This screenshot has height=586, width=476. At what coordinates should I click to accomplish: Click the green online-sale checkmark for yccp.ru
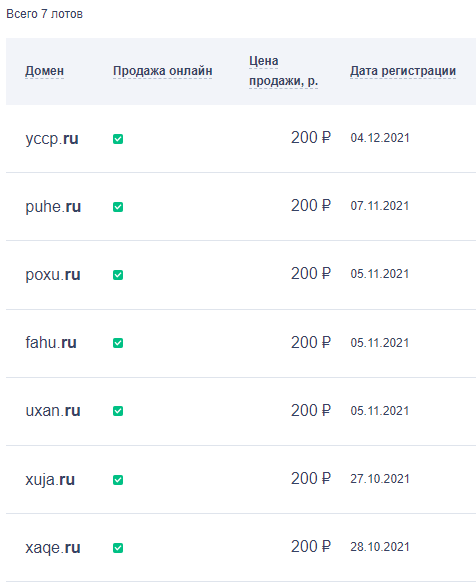pyautogui.click(x=118, y=139)
